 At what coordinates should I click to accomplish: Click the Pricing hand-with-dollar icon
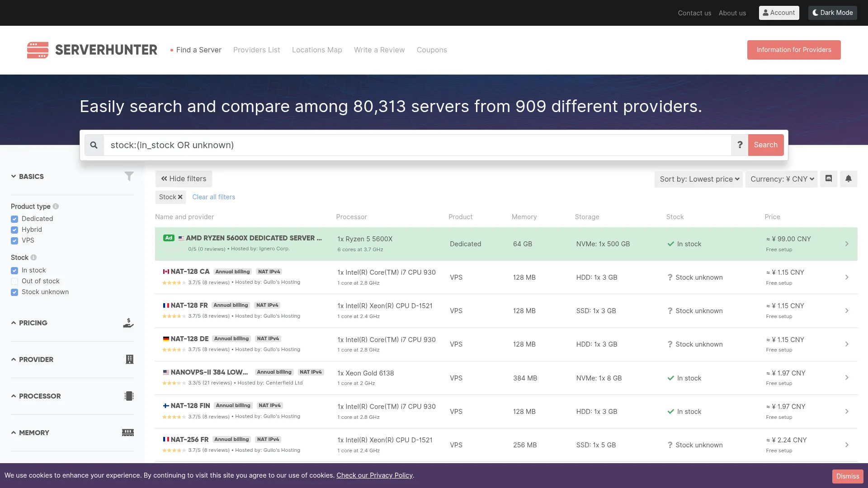[x=128, y=323]
